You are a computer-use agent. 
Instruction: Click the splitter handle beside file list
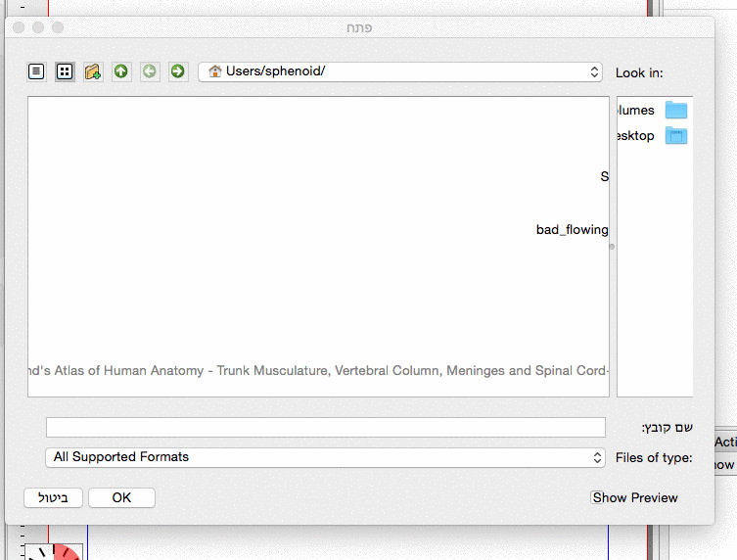(612, 247)
